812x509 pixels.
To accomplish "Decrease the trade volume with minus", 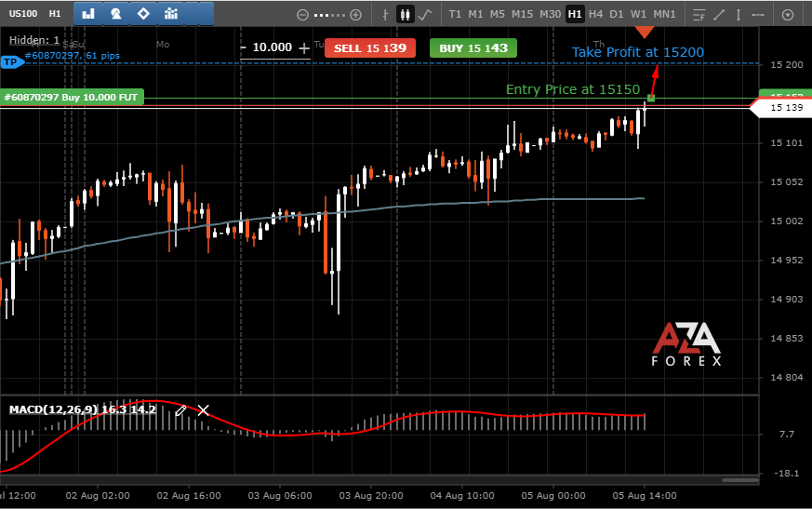I will pos(244,48).
